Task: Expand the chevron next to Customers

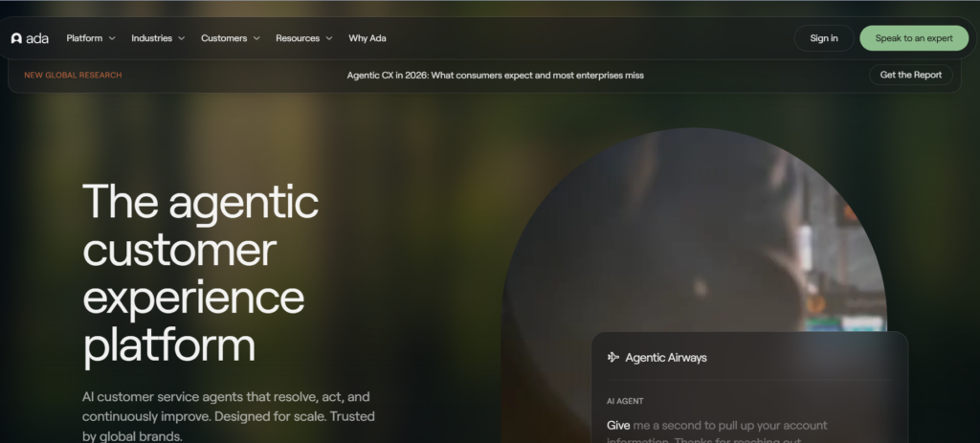Action: click(x=256, y=38)
